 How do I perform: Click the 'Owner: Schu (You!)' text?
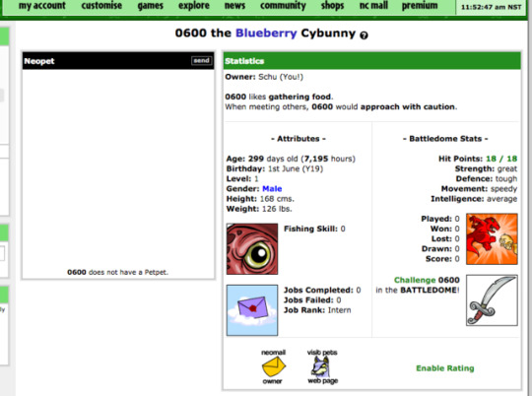(264, 77)
